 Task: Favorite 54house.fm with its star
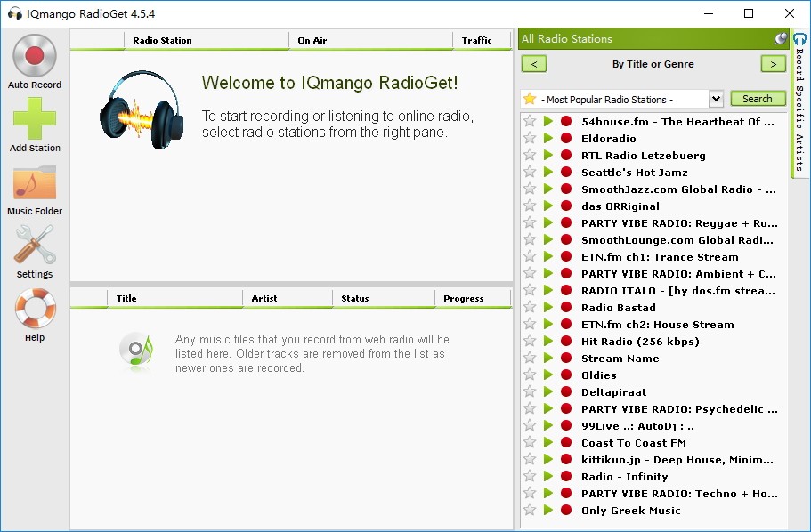(x=530, y=122)
